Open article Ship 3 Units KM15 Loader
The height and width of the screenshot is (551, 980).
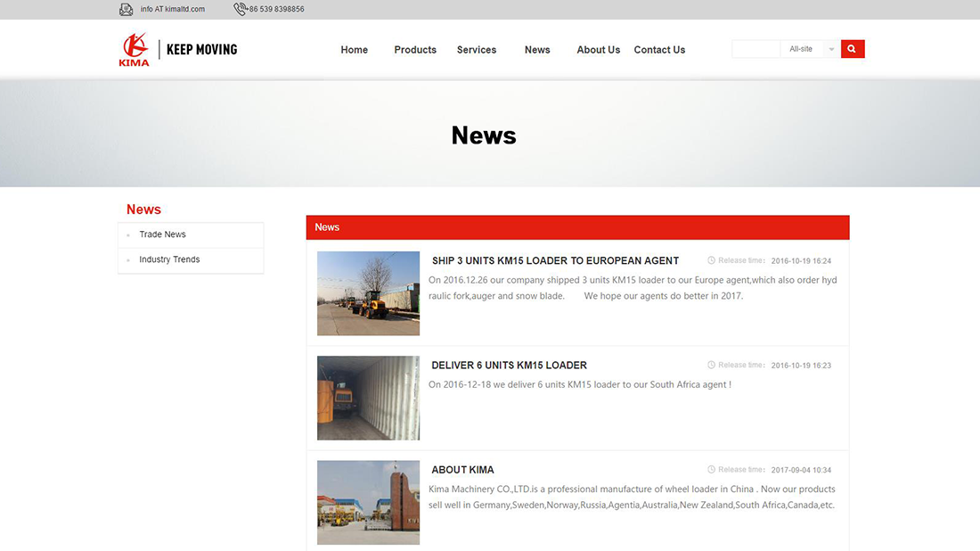555,261
